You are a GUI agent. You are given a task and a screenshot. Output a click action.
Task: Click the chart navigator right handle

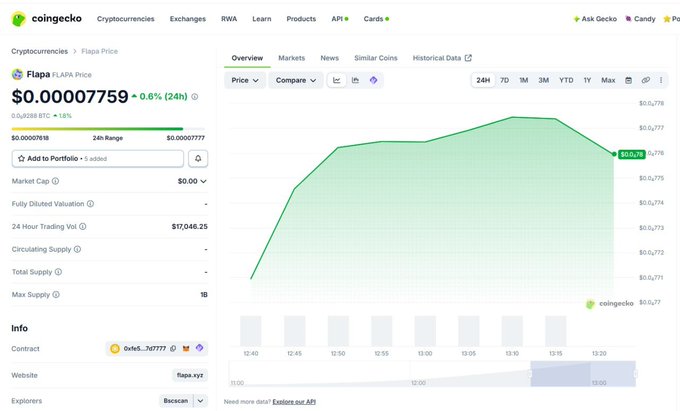pyautogui.click(x=635, y=374)
